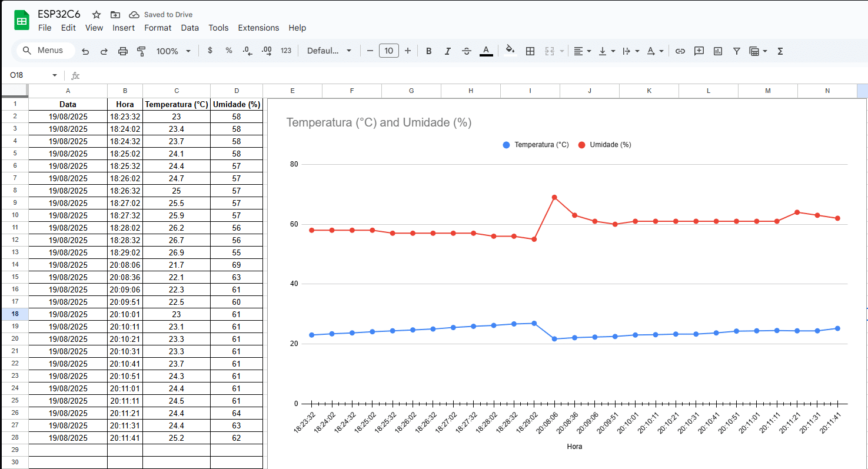Star the ESP32C6 document

pyautogui.click(x=97, y=15)
